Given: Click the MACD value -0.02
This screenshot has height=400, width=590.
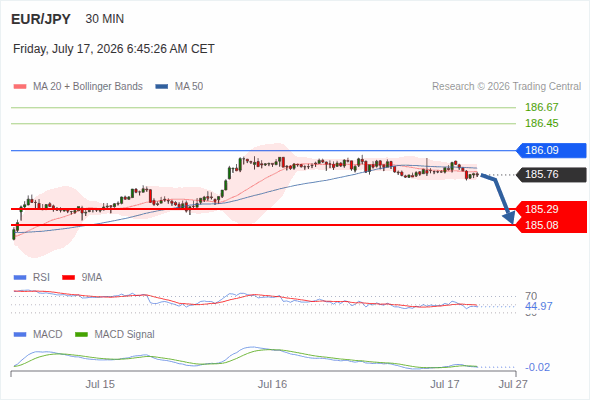Looking at the screenshot, I should (x=537, y=367).
